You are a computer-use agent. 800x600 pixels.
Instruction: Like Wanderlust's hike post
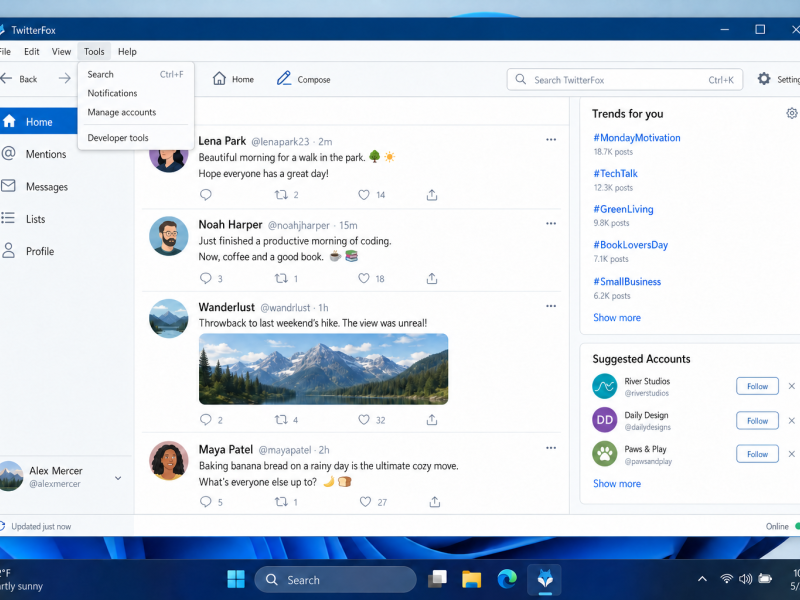point(364,419)
